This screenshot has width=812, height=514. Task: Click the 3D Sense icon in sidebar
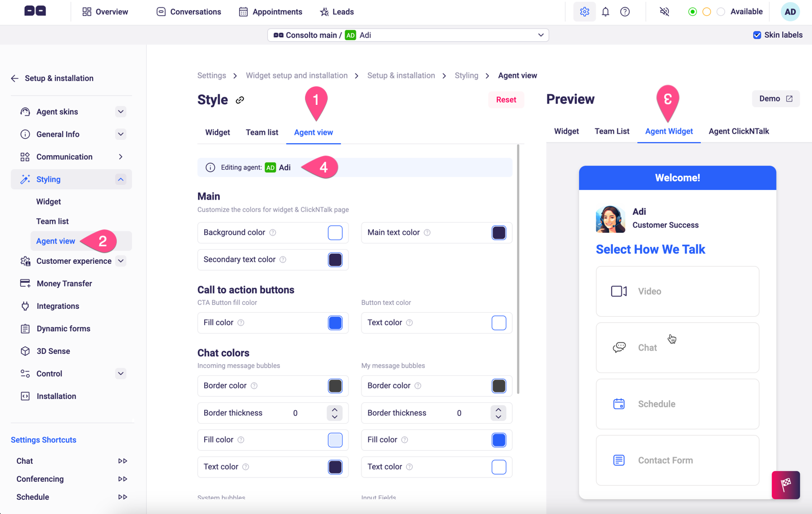coord(24,351)
